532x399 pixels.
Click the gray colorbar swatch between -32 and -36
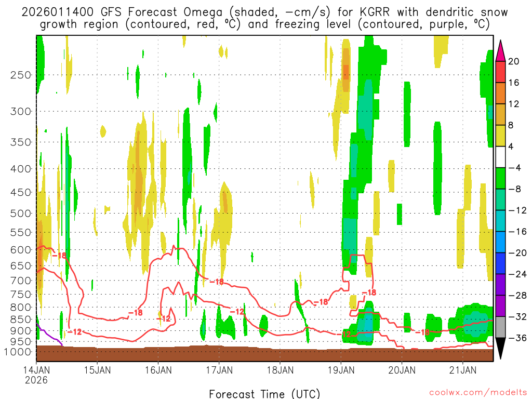coord(500,327)
